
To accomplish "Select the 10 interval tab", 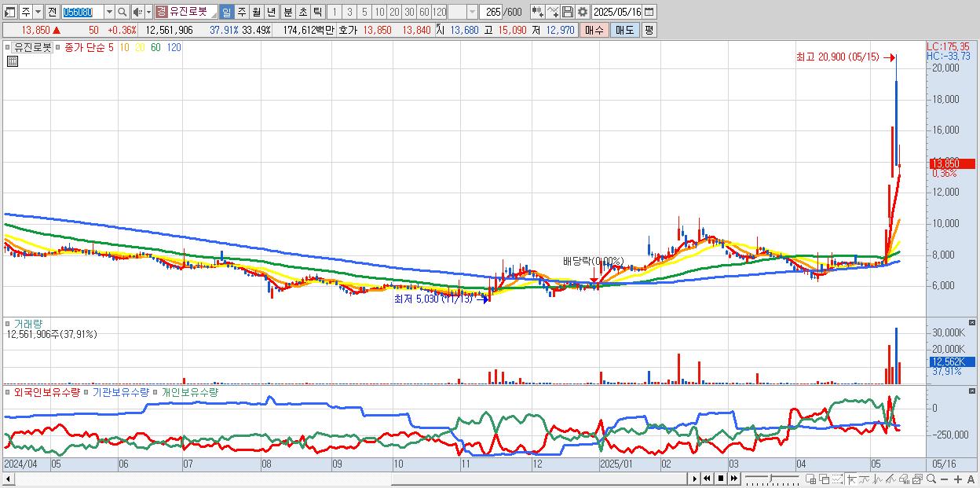I will pyautogui.click(x=379, y=12).
